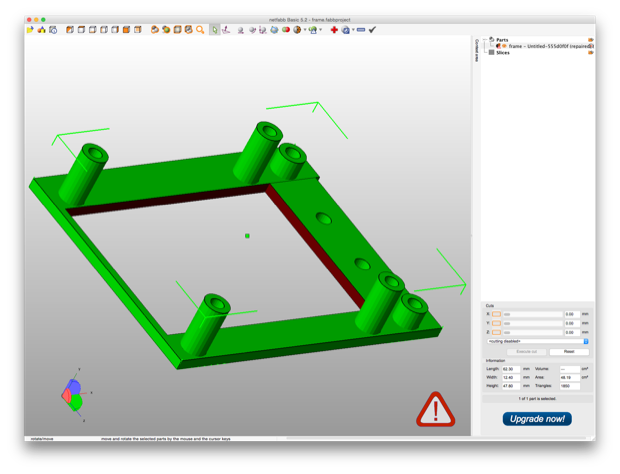This screenshot has width=620, height=474.
Task: Click the X cut value field
Action: point(572,314)
